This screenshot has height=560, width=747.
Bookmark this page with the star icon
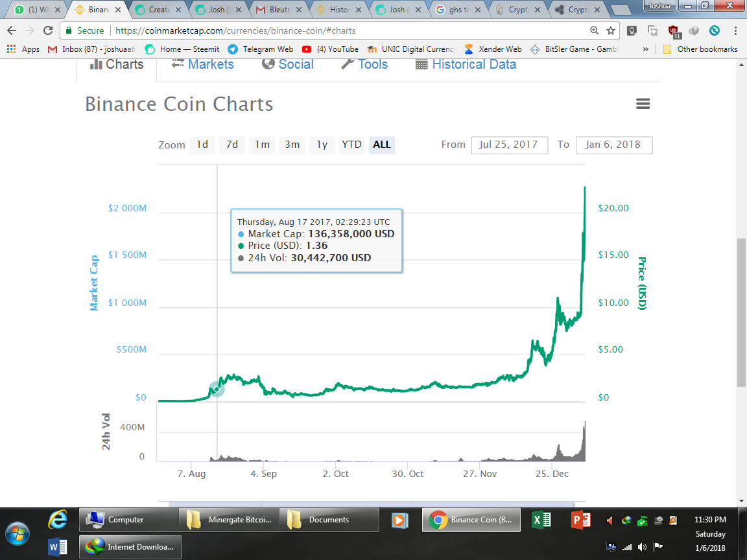[611, 30]
